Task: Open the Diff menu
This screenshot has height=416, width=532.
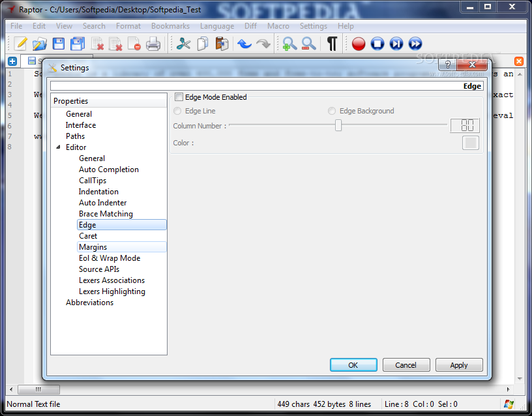Action: (251, 26)
